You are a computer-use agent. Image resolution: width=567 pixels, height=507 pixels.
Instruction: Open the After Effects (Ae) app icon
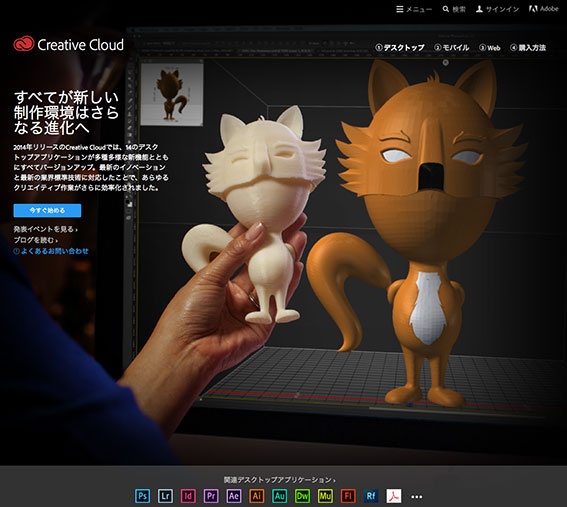pos(234,496)
